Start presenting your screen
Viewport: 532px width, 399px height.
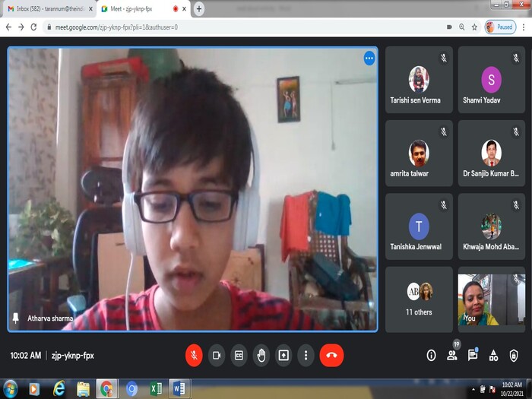pos(283,355)
